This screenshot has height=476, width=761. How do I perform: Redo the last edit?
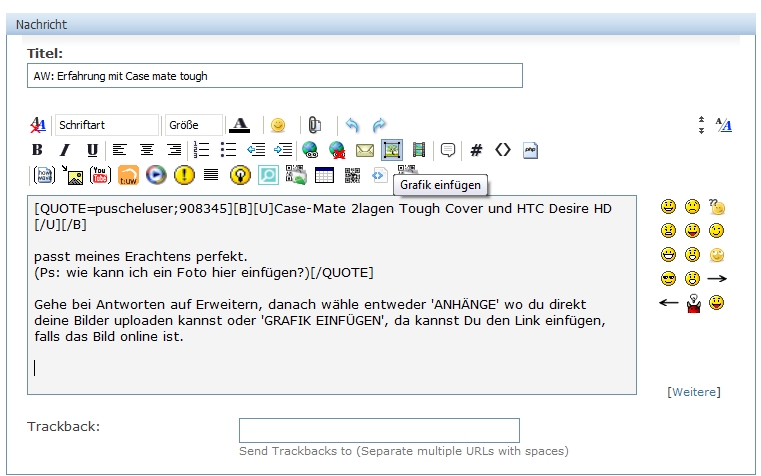coord(379,125)
